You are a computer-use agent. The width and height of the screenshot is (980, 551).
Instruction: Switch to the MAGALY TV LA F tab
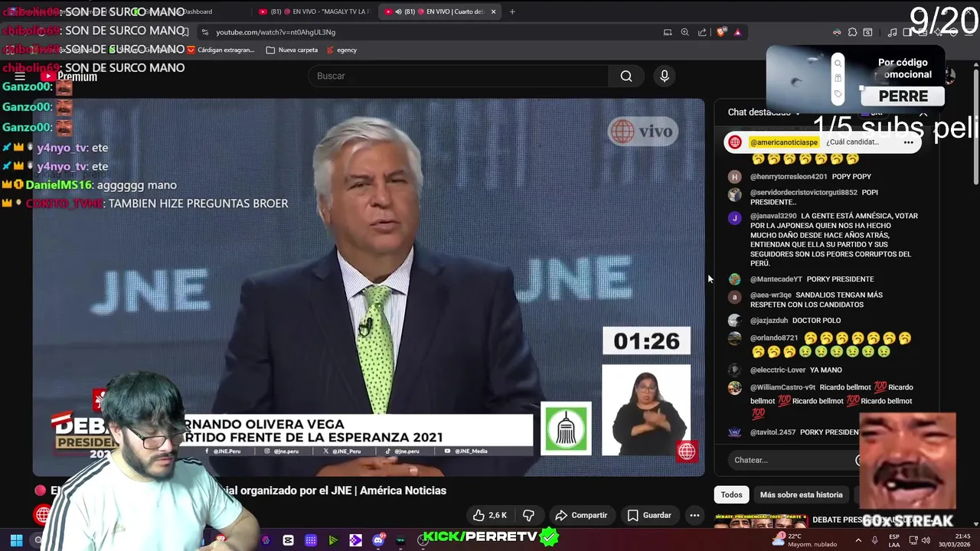pyautogui.click(x=314, y=11)
